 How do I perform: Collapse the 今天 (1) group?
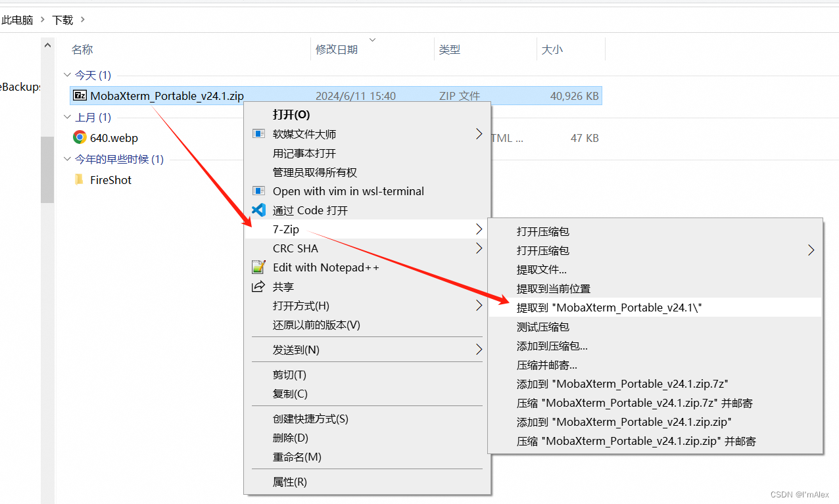(x=66, y=75)
